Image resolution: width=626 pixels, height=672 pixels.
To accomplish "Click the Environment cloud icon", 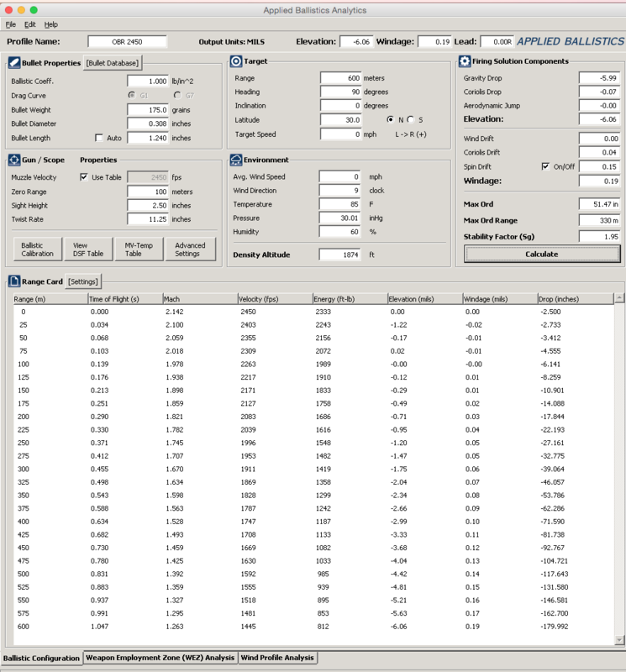I will [236, 160].
